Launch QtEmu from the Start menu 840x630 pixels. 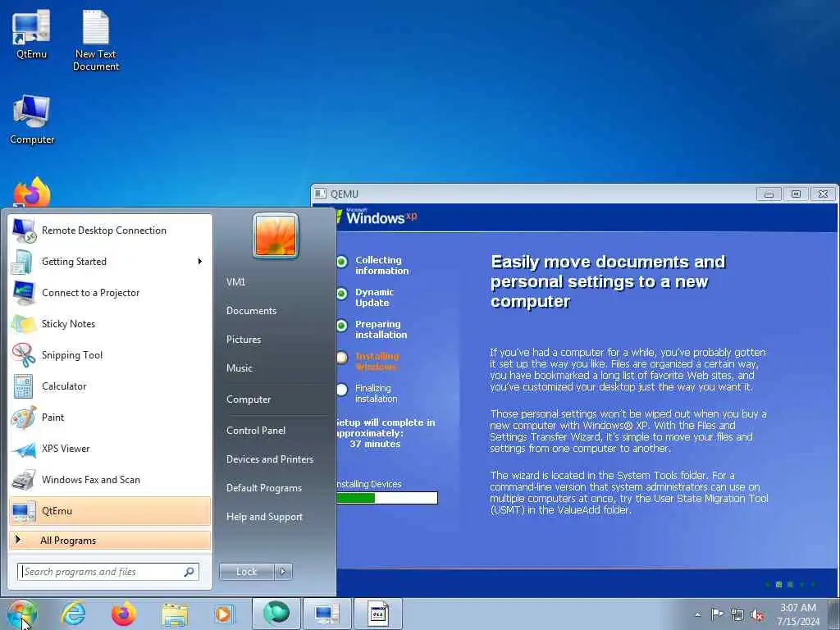click(110, 511)
